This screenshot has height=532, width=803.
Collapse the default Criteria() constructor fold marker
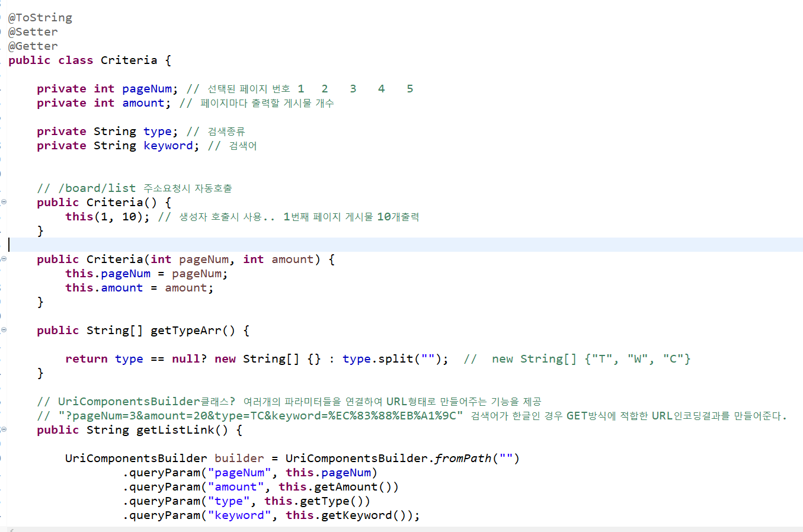click(4, 202)
